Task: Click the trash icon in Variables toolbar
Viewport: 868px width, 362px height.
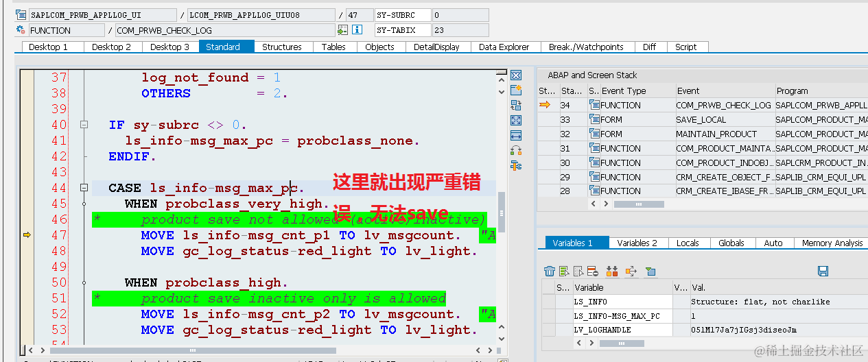Action: pos(550,271)
